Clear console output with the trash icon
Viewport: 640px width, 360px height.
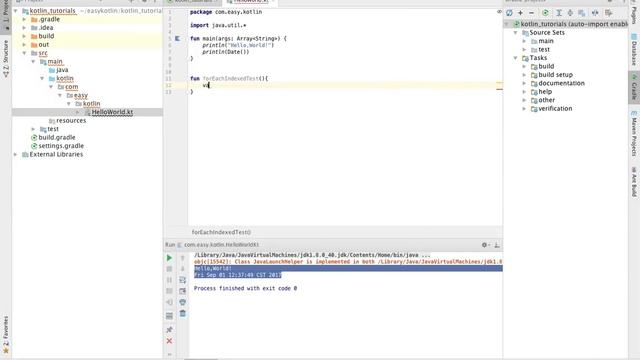pos(182,313)
